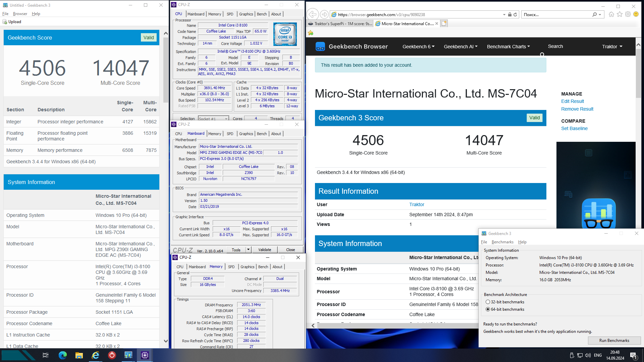Expand the Benchmark Charts menu

[x=508, y=47]
